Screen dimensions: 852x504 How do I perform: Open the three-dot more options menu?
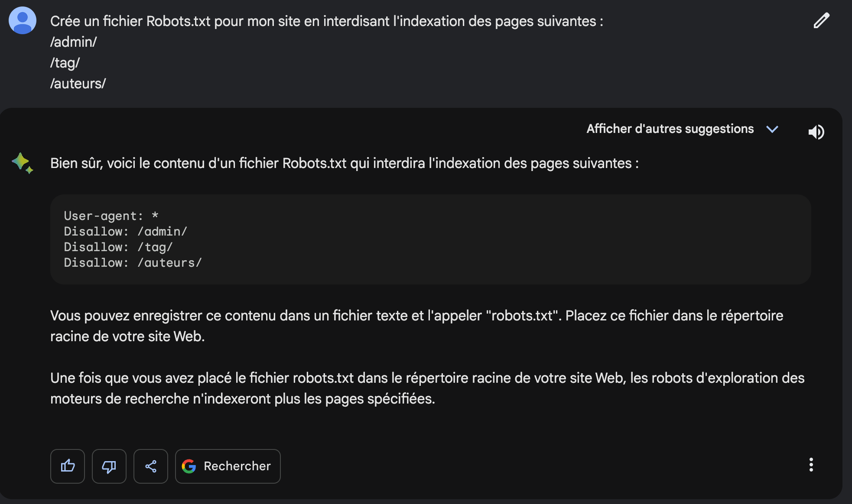811,464
